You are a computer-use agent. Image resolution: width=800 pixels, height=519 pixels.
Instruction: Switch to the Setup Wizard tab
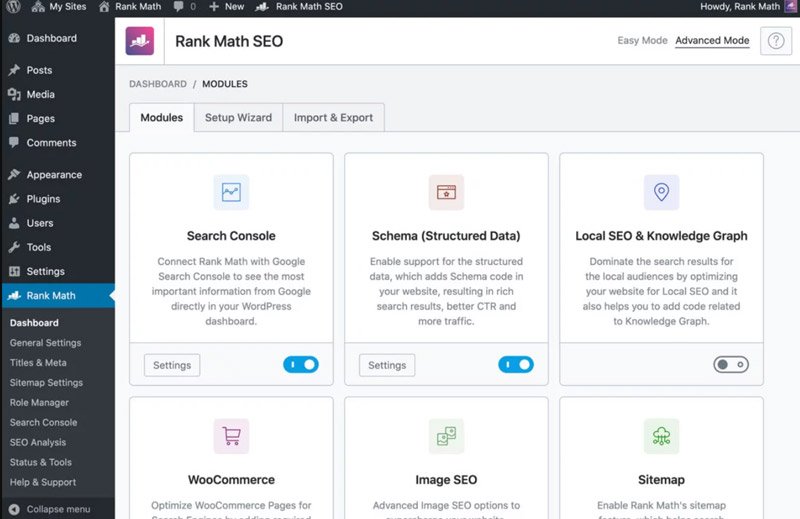(238, 117)
